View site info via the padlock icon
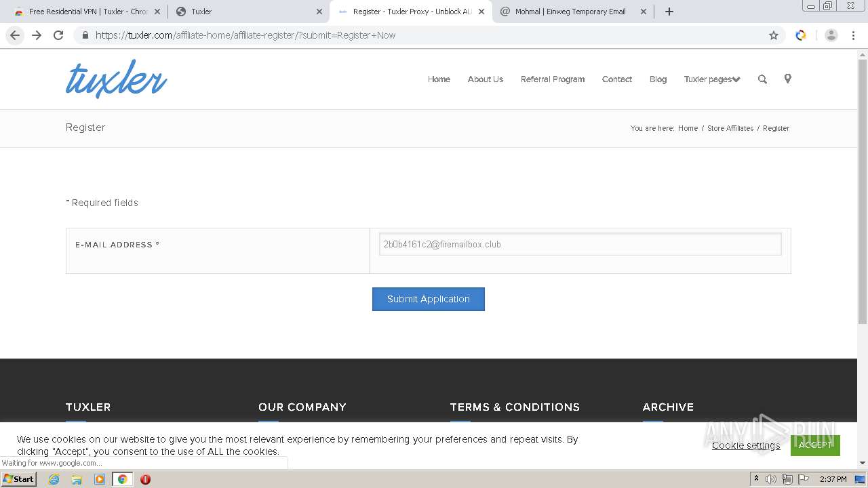Screen dimensions: 868x488 pyautogui.click(x=85, y=35)
